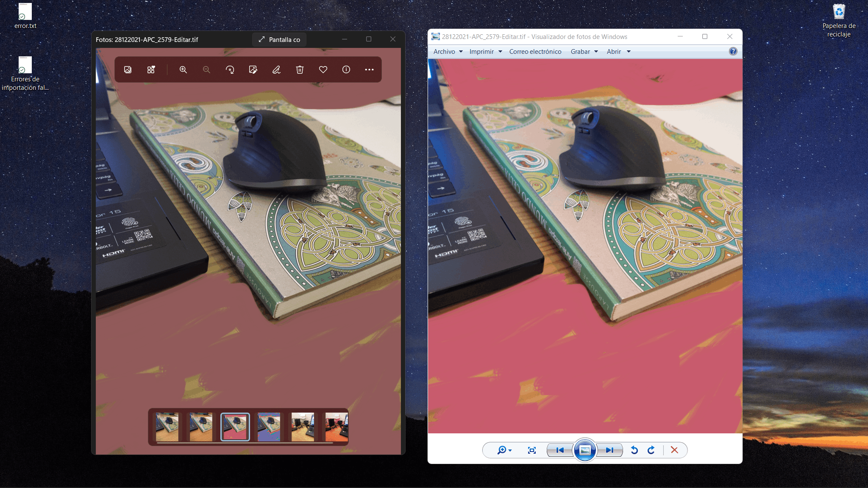Click the zoom in magnifier in Photos toolbar
This screenshot has width=868, height=488.
[x=183, y=69]
